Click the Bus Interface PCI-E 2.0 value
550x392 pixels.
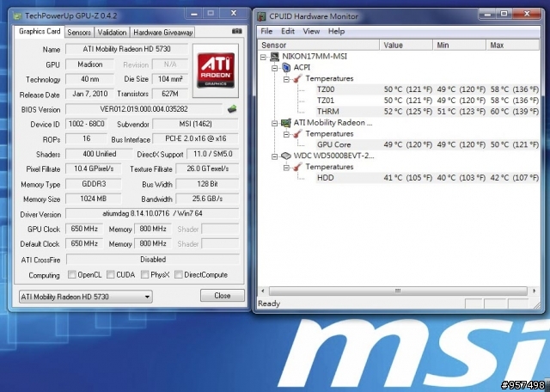pos(195,138)
